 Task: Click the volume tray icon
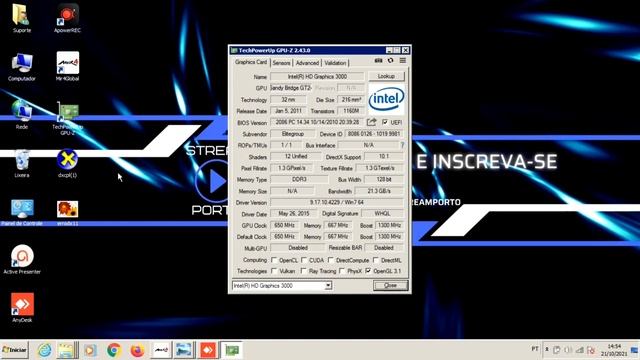(568, 350)
